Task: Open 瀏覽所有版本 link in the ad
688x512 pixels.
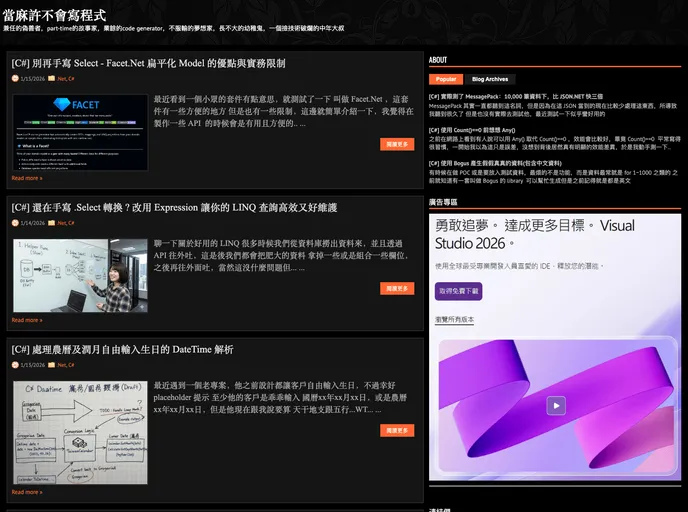Action: 455,319
